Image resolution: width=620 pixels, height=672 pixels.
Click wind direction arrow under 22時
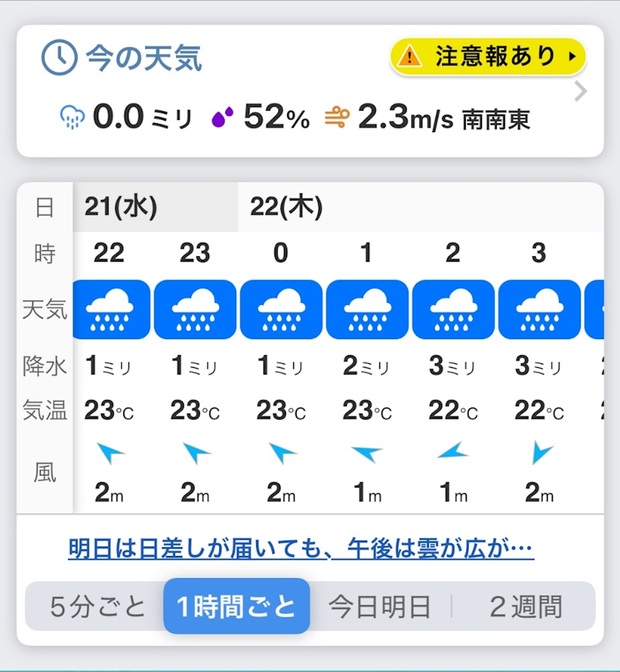111,453
